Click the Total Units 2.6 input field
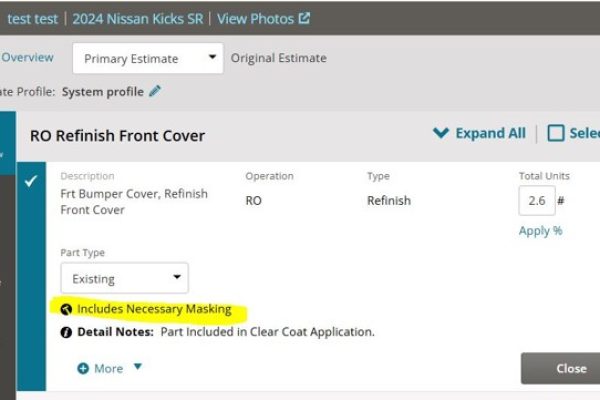The width and height of the screenshot is (600, 400). click(537, 201)
